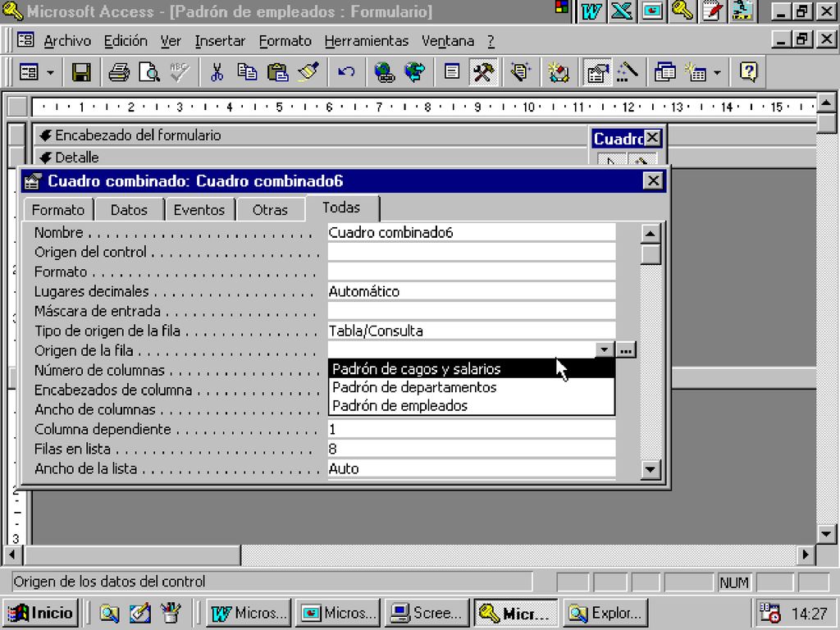The width and height of the screenshot is (840, 630).
Task: Click the Access form control-menu icon
Action: click(x=25, y=40)
